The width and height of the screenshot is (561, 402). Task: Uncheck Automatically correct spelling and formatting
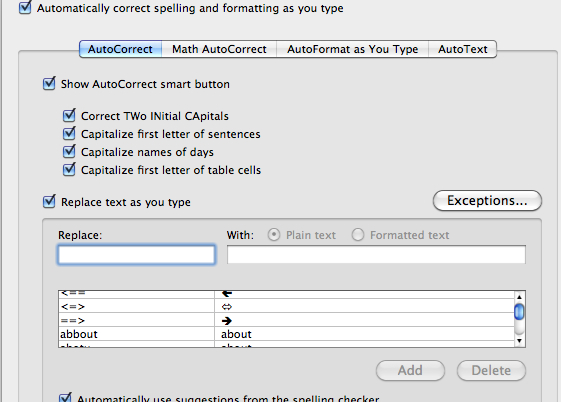click(x=25, y=7)
